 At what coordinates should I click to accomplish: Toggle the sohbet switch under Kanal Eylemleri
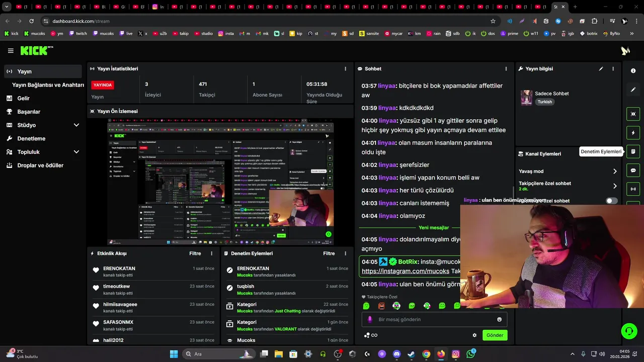[x=611, y=201]
